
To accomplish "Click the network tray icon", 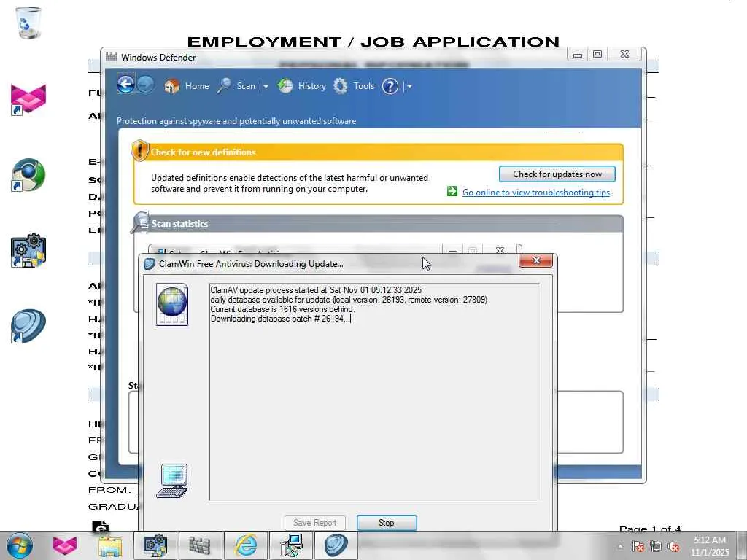I will tap(656, 547).
